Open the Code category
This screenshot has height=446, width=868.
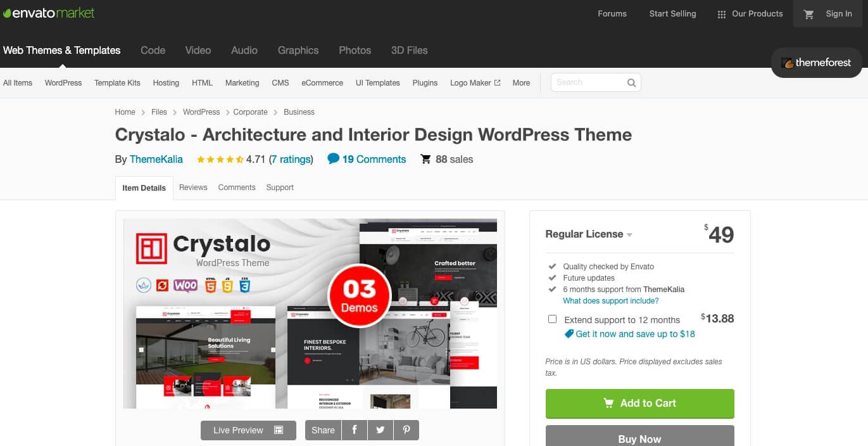(x=153, y=50)
